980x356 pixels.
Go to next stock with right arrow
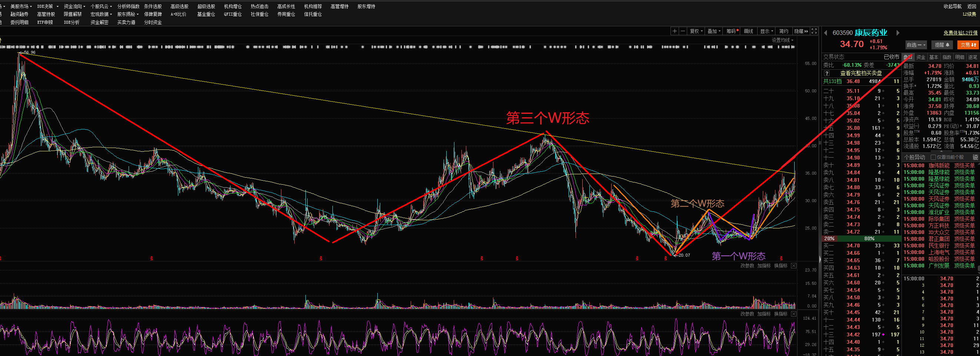(x=898, y=33)
